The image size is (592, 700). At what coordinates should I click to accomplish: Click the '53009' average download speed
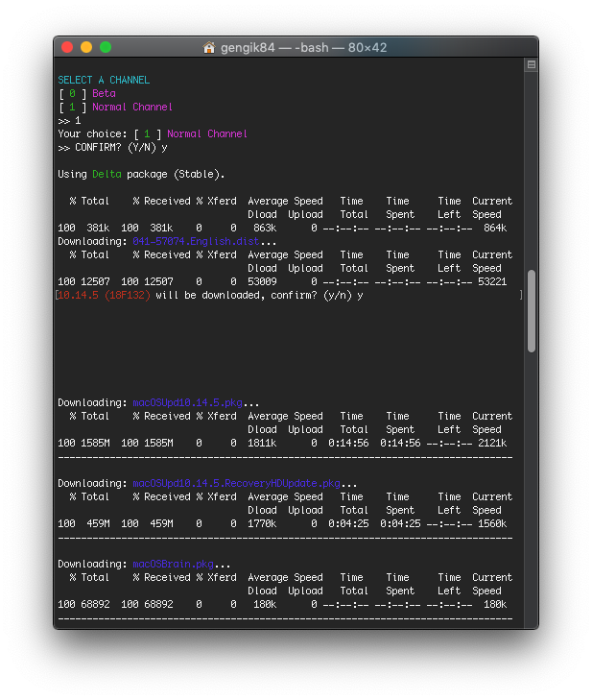pyautogui.click(x=262, y=281)
